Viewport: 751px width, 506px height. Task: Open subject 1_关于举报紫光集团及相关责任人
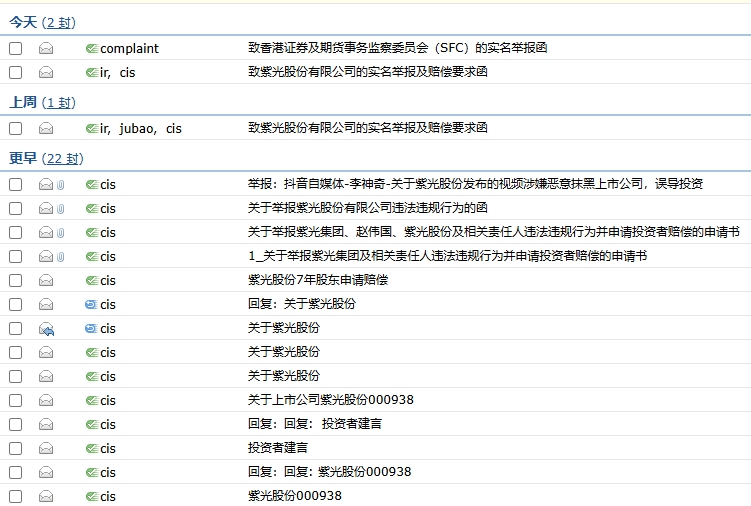(447, 256)
